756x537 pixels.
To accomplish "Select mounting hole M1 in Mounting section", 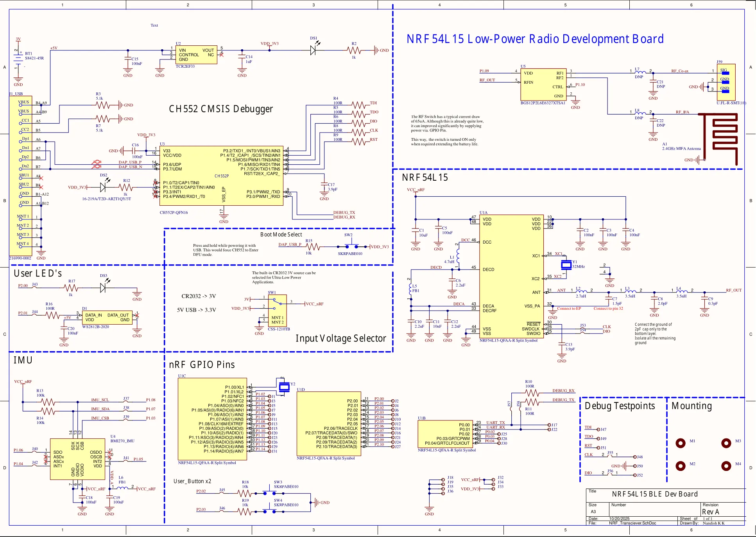I will coord(680,443).
